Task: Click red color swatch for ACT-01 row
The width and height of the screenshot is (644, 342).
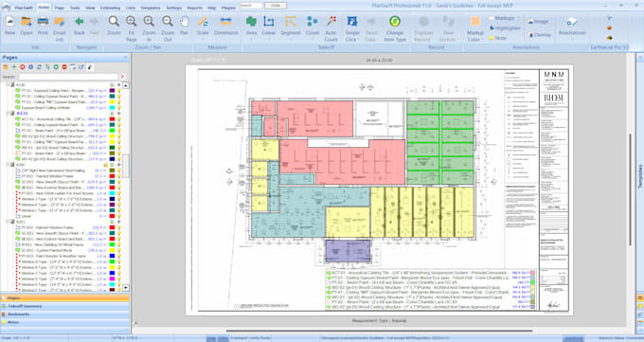Action: click(x=112, y=119)
